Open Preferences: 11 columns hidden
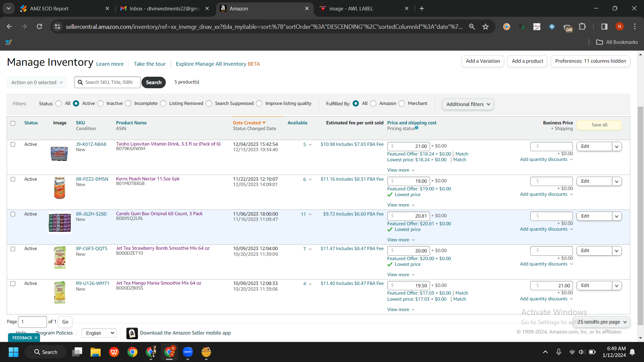This screenshot has height=362, width=644. 590,61
